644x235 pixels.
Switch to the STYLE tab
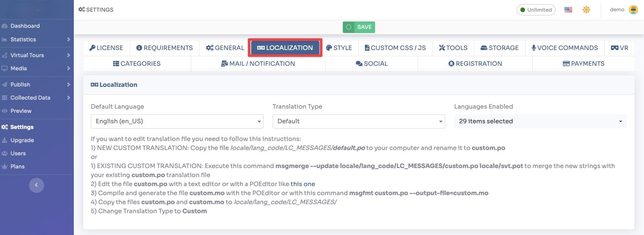point(339,48)
